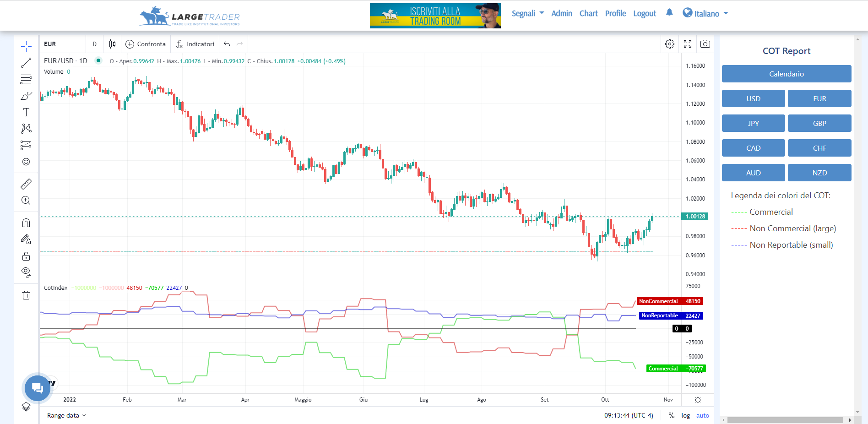The height and width of the screenshot is (424, 868).
Task: Open the emoji icons tool
Action: (26, 162)
